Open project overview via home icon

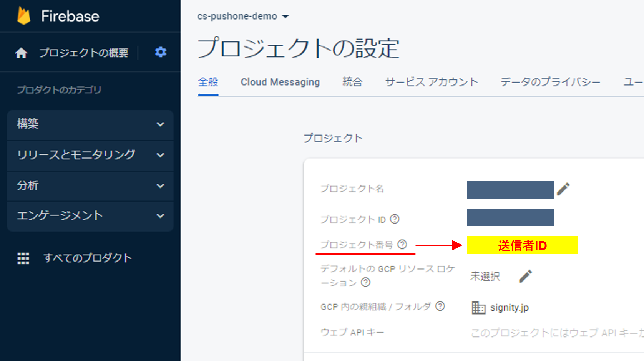[x=21, y=53]
